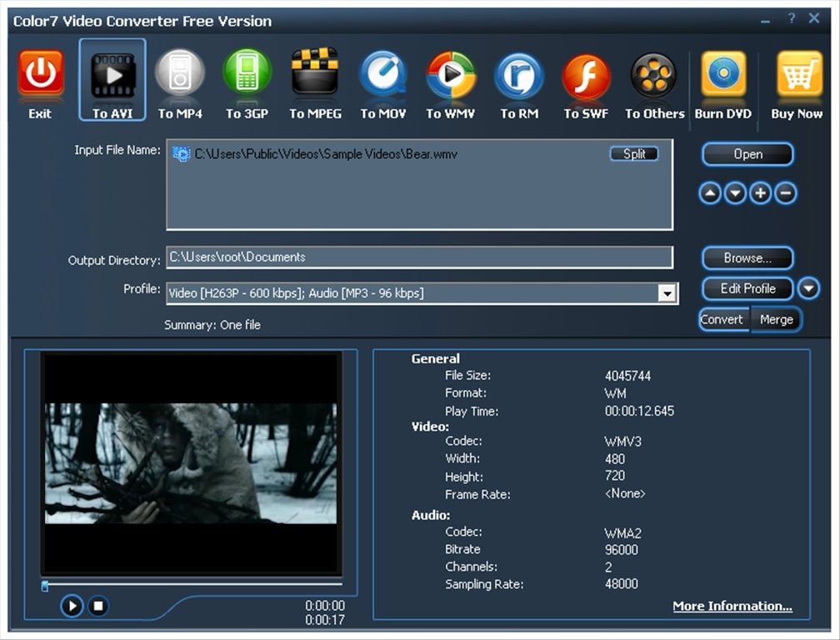Click the red Exit power icon
Image resolution: width=840 pixels, height=640 pixels.
click(41, 73)
